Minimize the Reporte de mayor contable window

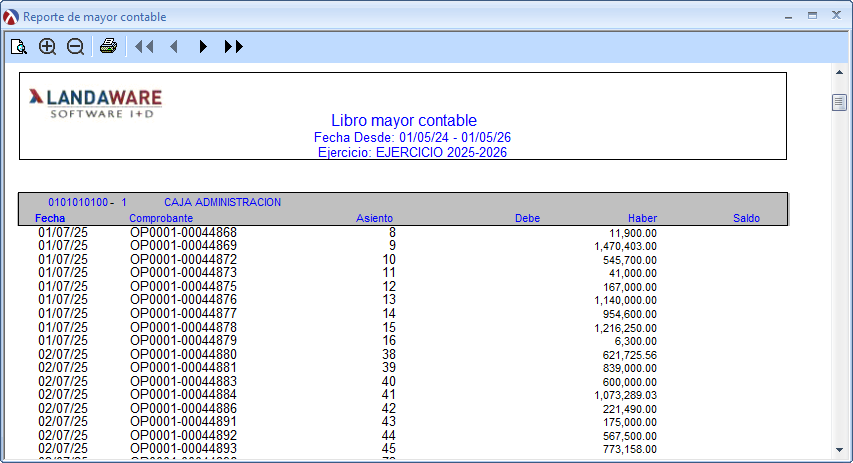[x=788, y=17]
